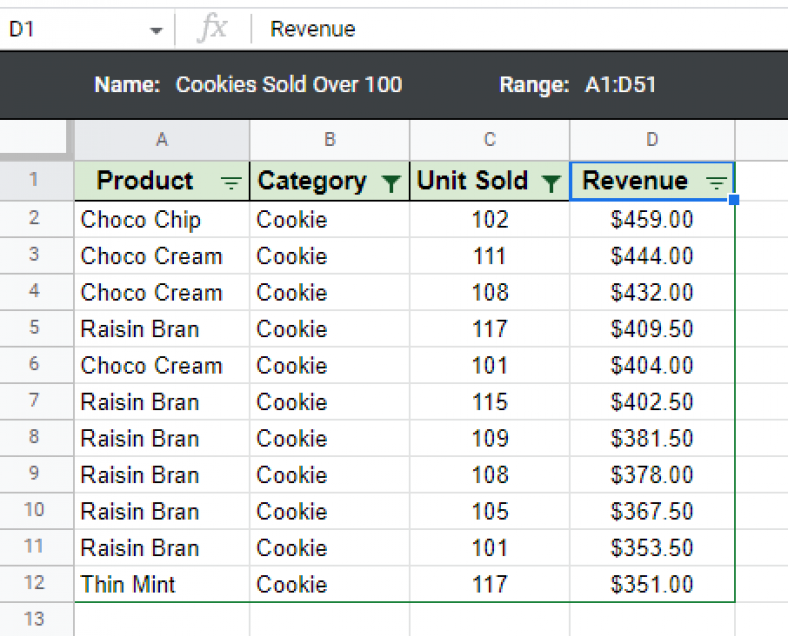Select column A header
Viewport: 788px width, 636px height.
point(162,140)
